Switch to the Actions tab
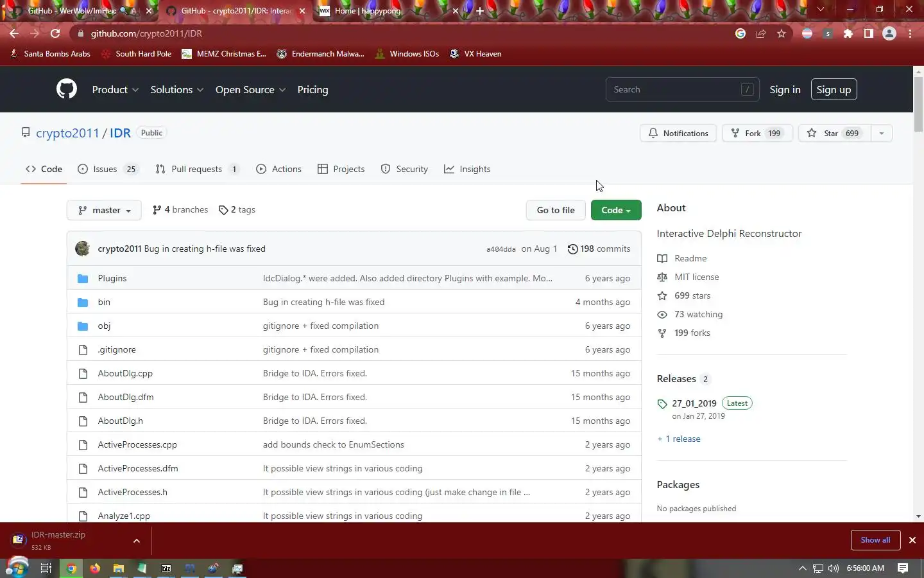The height and width of the screenshot is (578, 924). [278, 169]
